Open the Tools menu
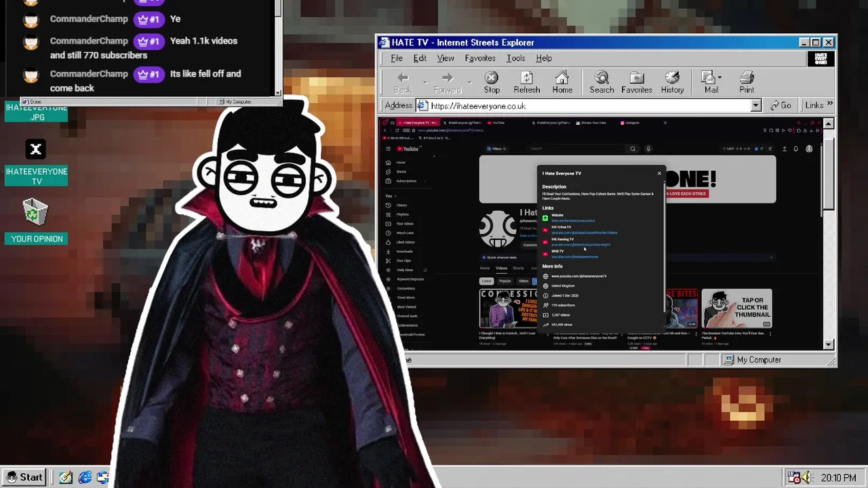This screenshot has width=868, height=488. tap(515, 58)
